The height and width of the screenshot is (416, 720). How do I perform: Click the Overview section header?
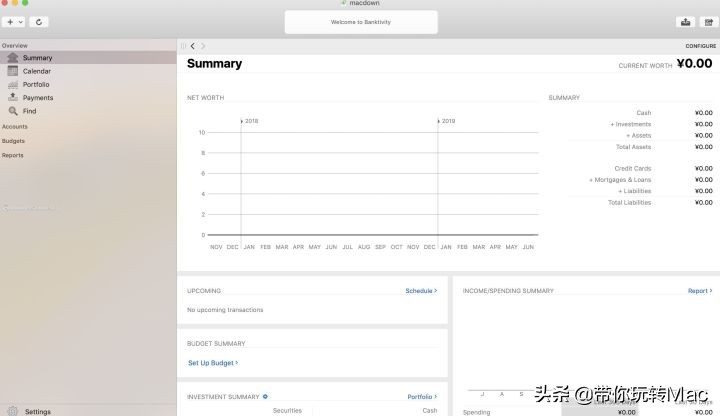[x=15, y=45]
